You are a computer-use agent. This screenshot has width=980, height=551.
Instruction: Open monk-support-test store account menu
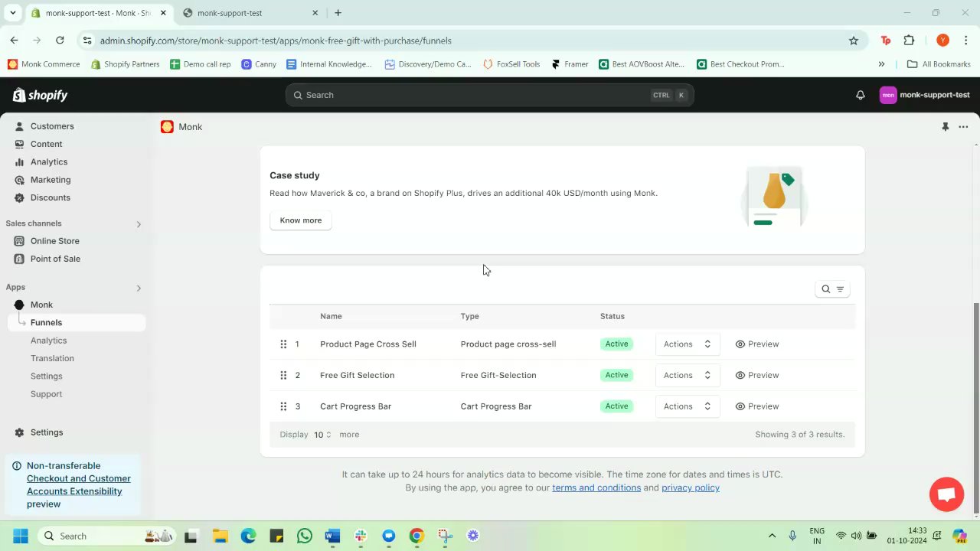point(925,95)
